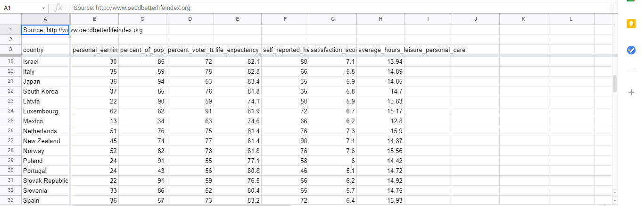Select the 'Luxembourg' country cell
644x206 pixels.
click(x=46, y=111)
